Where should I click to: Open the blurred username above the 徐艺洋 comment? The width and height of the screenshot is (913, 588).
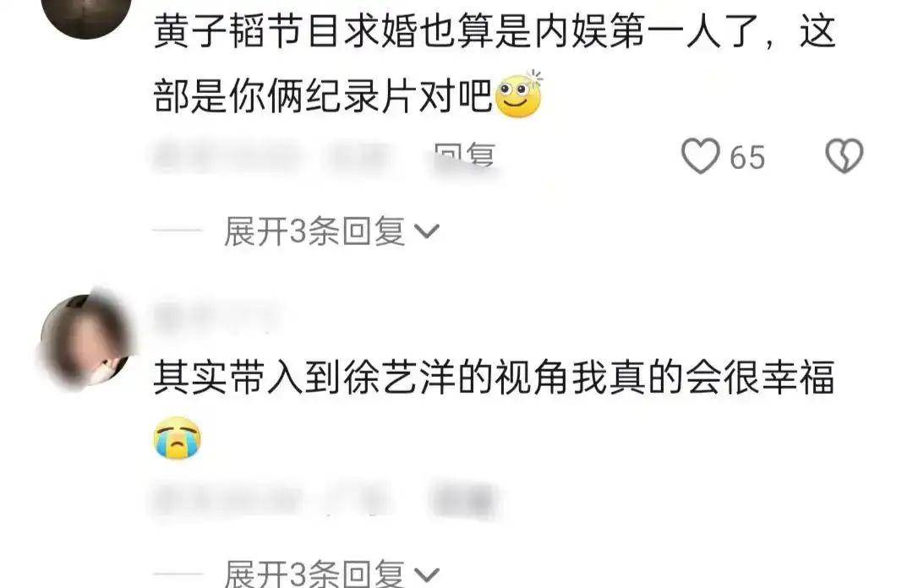pyautogui.click(x=216, y=317)
